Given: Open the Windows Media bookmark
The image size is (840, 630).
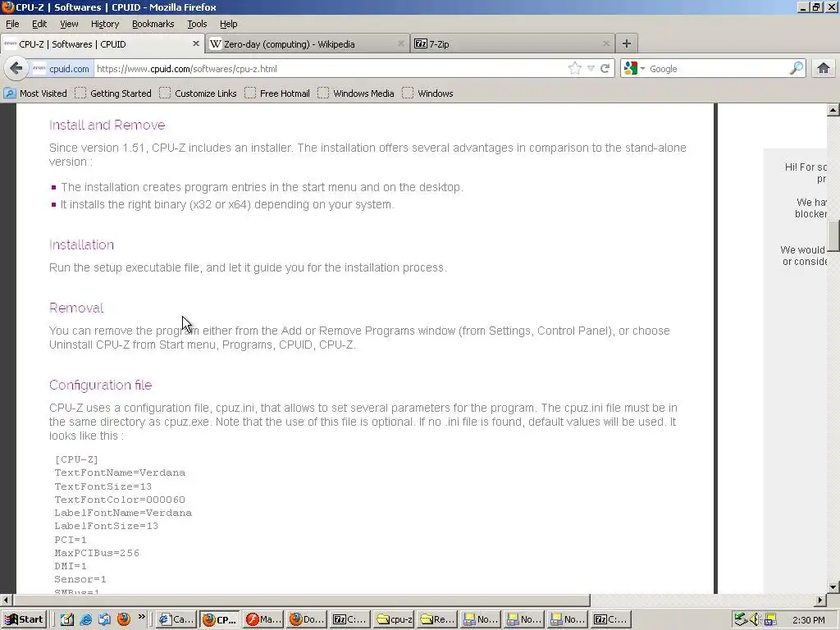Looking at the screenshot, I should click(356, 94).
